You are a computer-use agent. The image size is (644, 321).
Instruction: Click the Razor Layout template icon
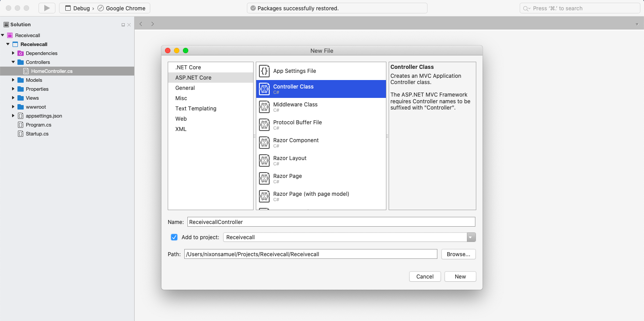coord(264,160)
